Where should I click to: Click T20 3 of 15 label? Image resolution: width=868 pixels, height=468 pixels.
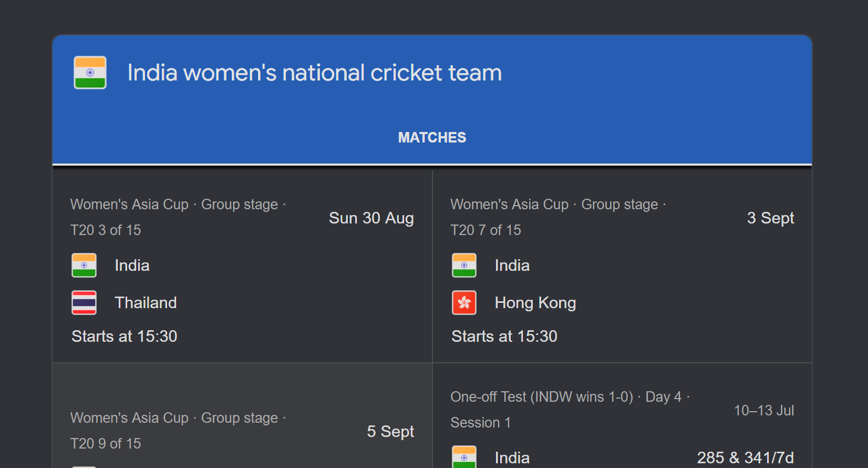[x=106, y=230]
